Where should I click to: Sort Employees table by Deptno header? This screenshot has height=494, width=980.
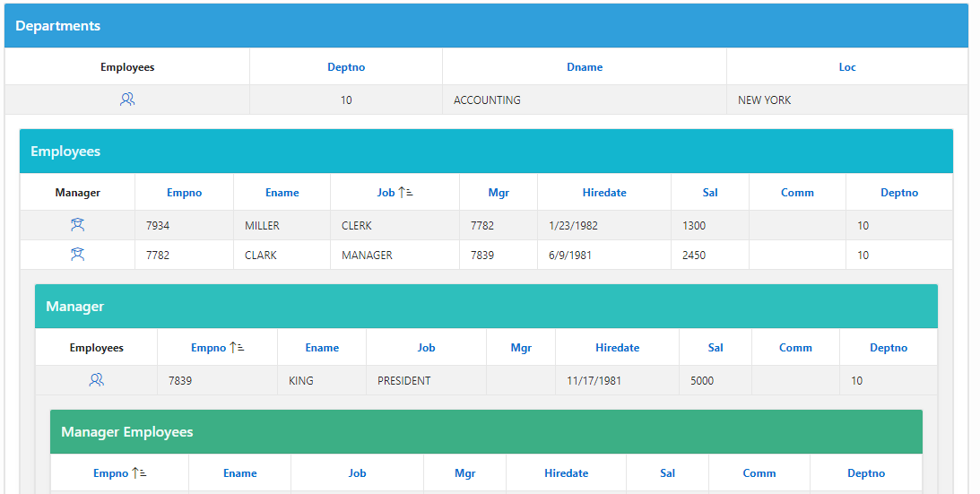click(x=899, y=193)
